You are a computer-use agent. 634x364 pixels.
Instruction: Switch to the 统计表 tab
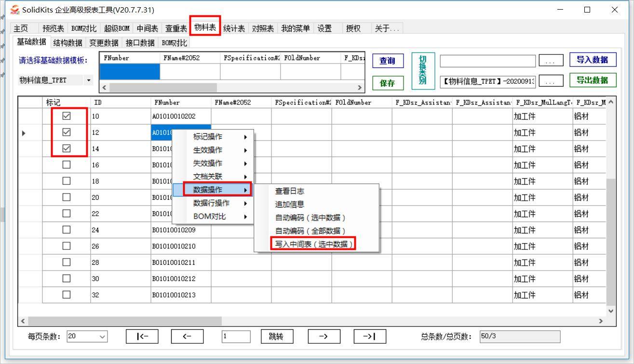pos(234,28)
